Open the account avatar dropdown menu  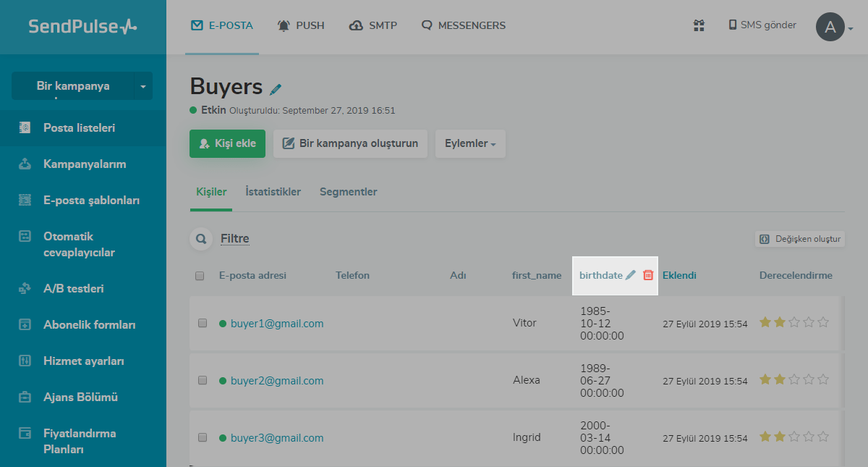click(835, 28)
